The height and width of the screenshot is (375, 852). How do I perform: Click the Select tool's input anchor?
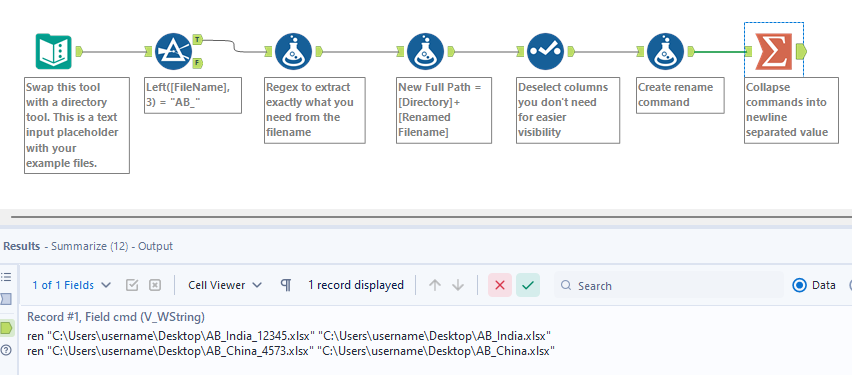(521, 52)
